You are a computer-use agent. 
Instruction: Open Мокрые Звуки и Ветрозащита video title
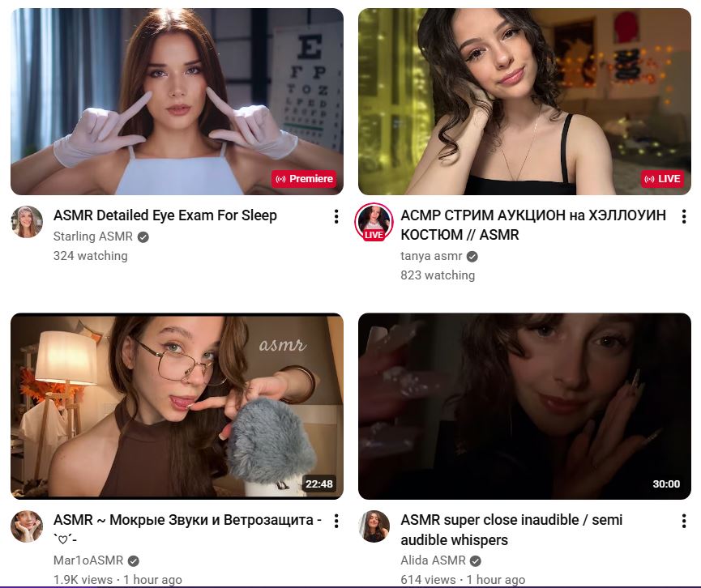tap(187, 530)
